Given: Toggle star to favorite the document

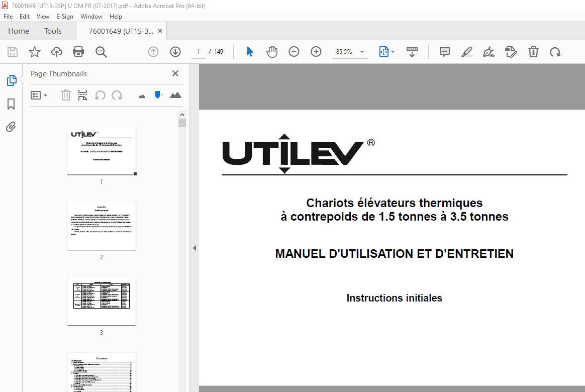Looking at the screenshot, I should pos(34,51).
